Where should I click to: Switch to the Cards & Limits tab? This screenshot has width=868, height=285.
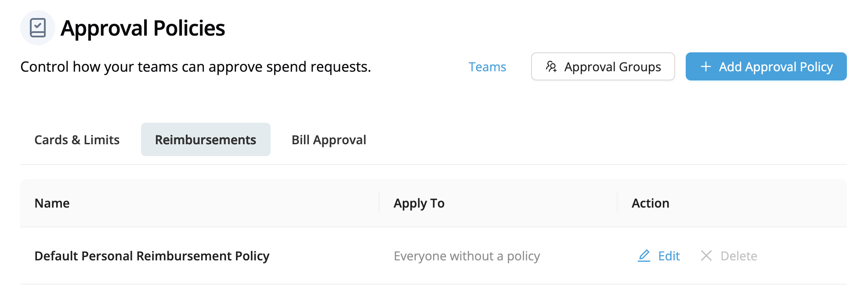tap(77, 139)
